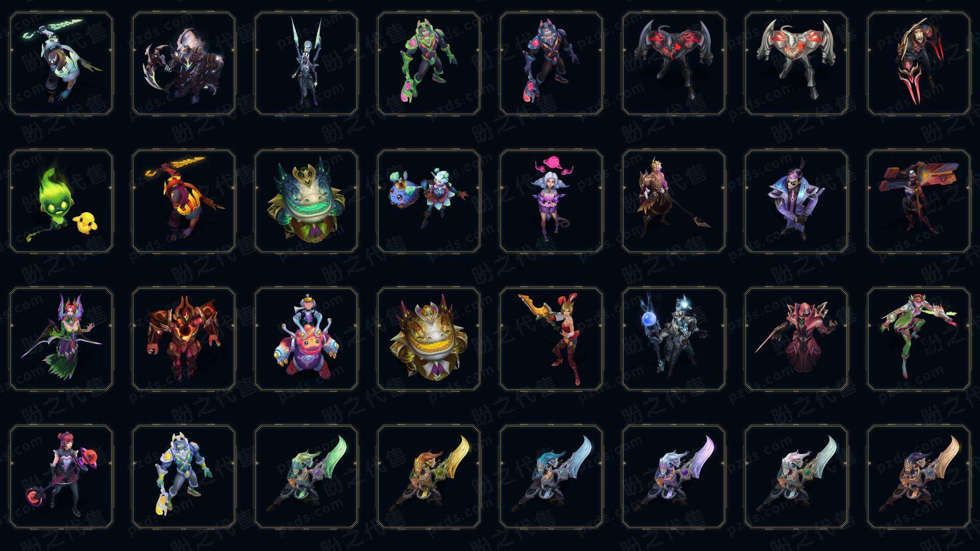Pick the golden-yellow greatsword warrior chroma
980x551 pixels.
click(429, 477)
